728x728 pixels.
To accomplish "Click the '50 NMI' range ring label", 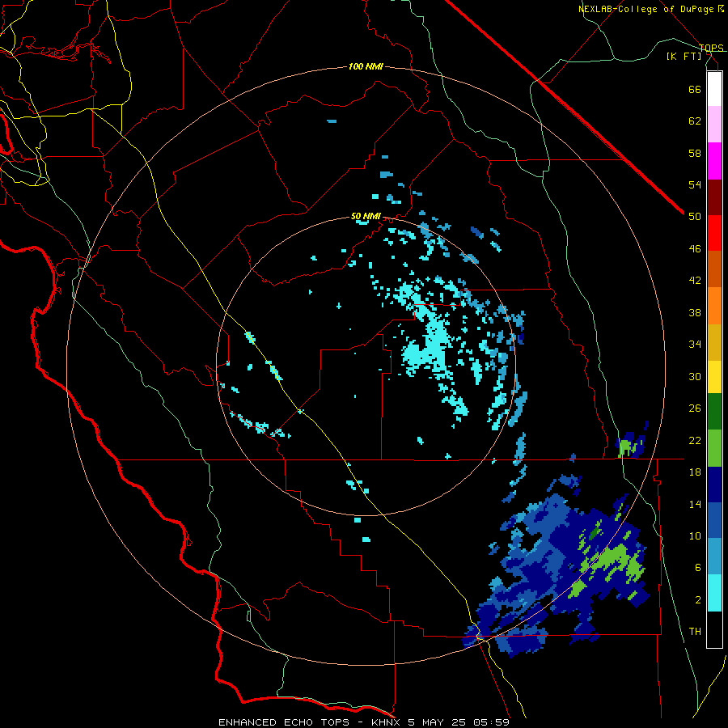I will click(366, 216).
